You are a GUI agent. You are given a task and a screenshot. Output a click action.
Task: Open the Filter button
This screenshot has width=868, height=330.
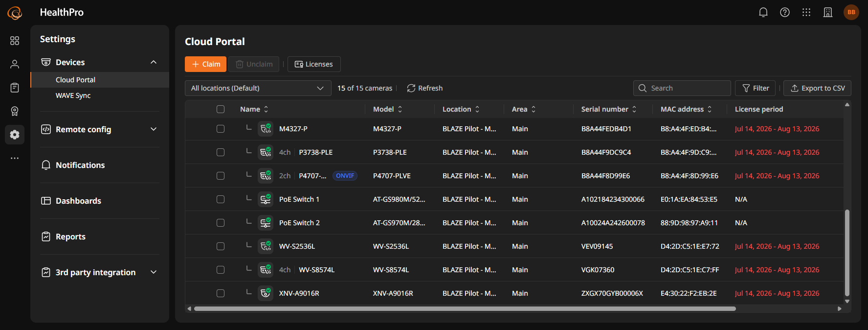tap(755, 88)
